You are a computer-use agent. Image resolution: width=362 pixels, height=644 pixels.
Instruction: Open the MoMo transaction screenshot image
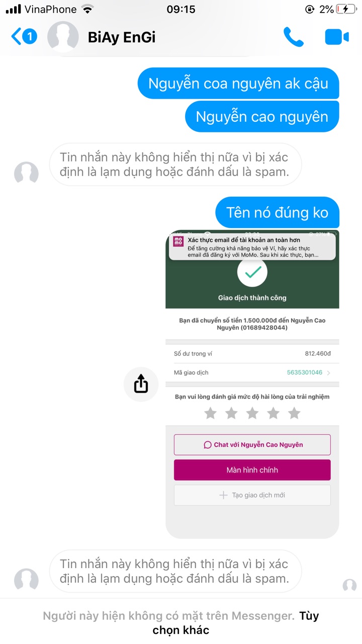pos(252,384)
